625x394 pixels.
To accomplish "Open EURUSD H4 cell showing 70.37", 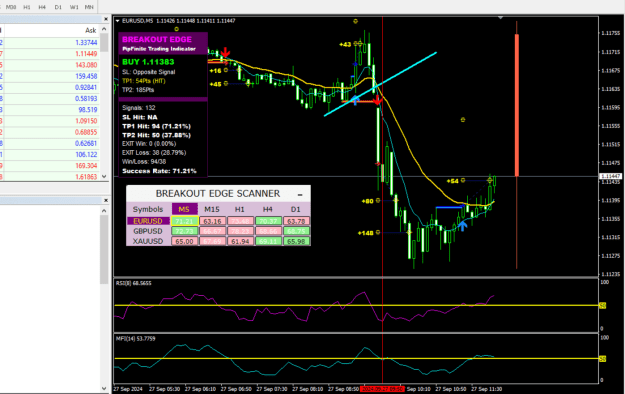I will coord(268,221).
